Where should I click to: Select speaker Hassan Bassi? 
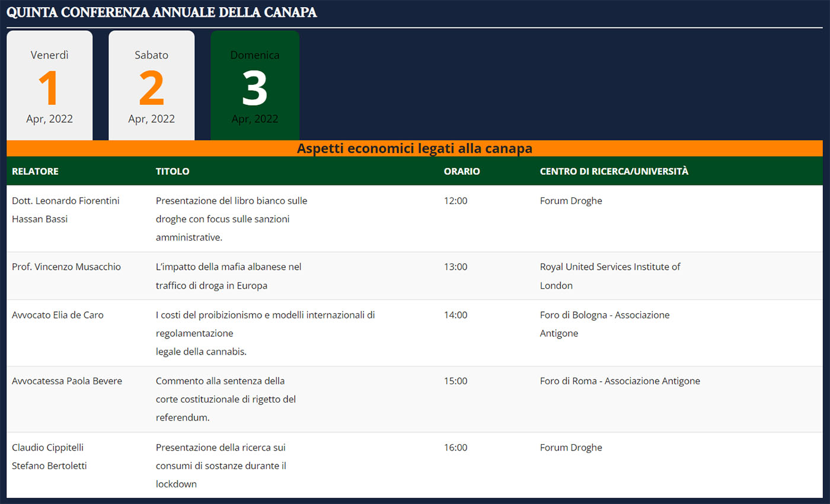click(x=40, y=219)
